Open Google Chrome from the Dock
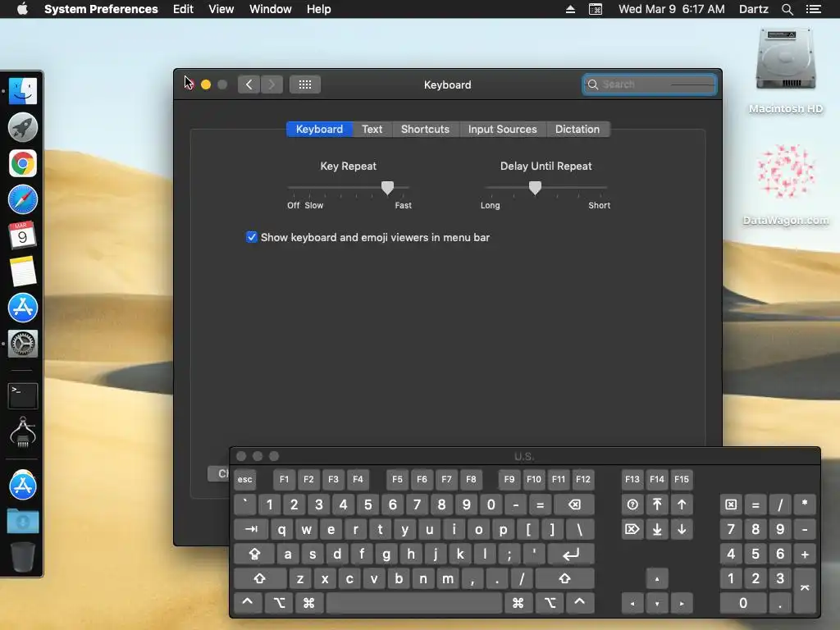The image size is (840, 630). (22, 163)
